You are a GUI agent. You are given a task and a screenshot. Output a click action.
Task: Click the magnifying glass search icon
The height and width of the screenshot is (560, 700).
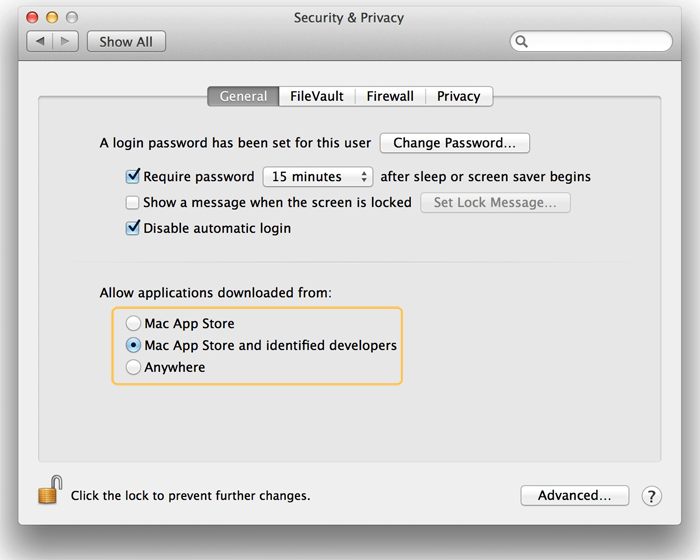point(521,42)
